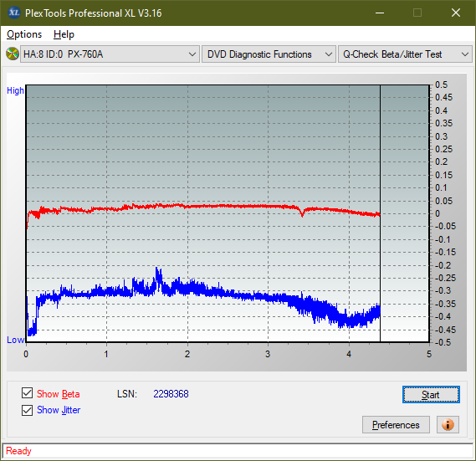Click the Show Beta label text
The height and width of the screenshot is (461, 476).
pyautogui.click(x=59, y=394)
